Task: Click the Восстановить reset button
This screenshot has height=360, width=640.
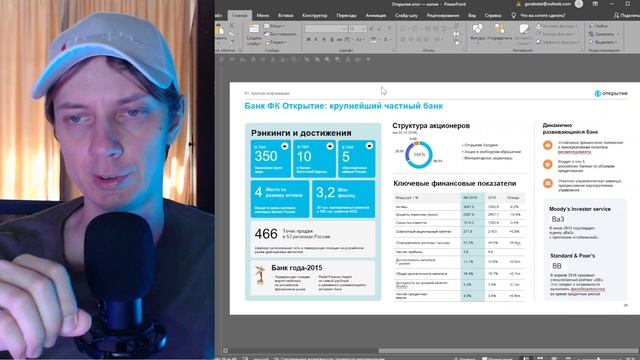Action: (x=281, y=34)
